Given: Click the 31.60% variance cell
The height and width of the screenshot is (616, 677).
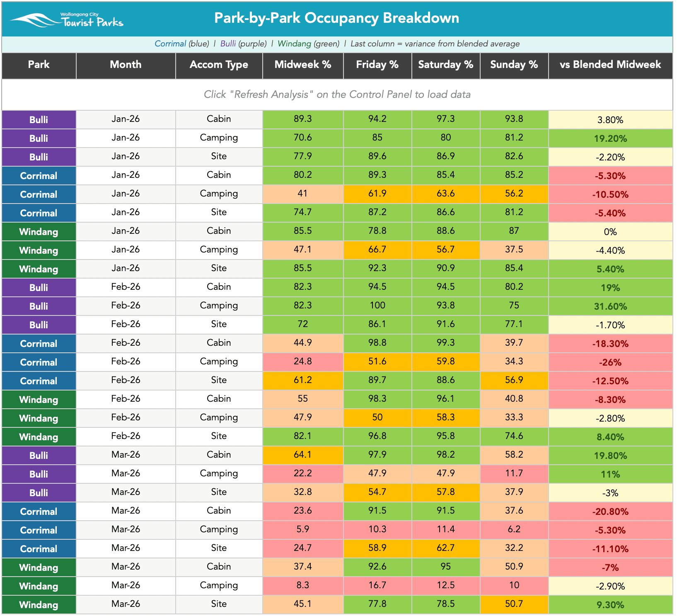Looking at the screenshot, I should (611, 306).
